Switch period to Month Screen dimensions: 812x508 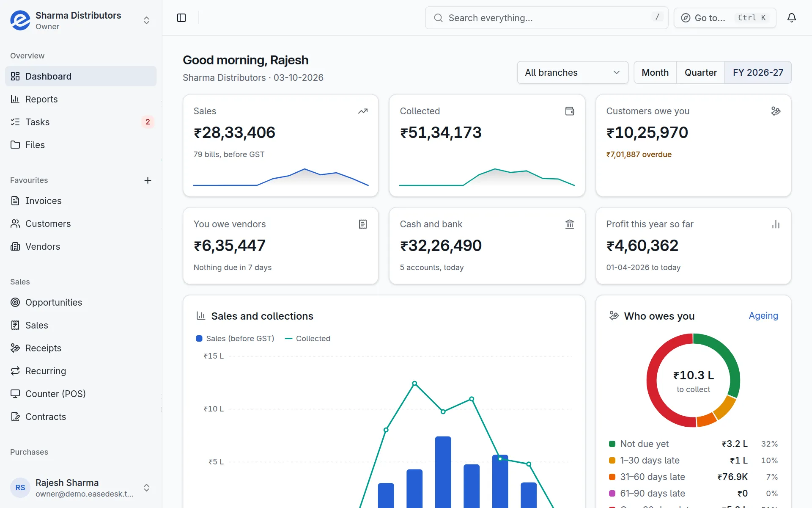pyautogui.click(x=655, y=72)
